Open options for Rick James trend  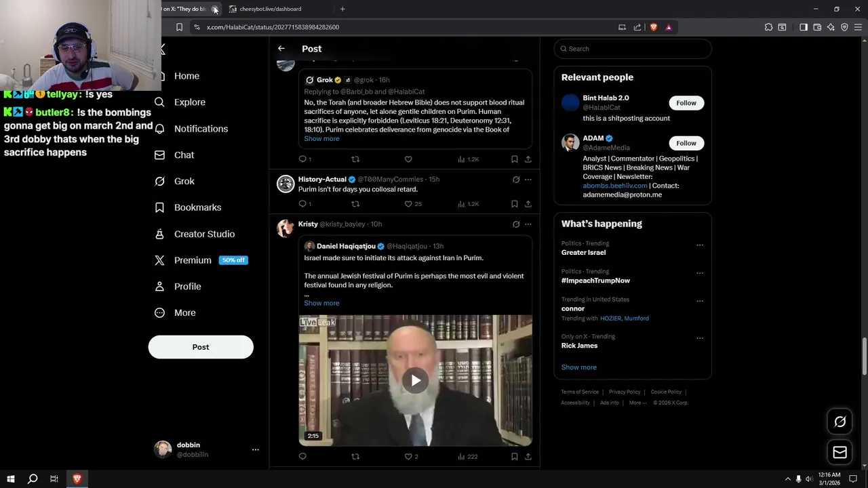click(x=700, y=338)
